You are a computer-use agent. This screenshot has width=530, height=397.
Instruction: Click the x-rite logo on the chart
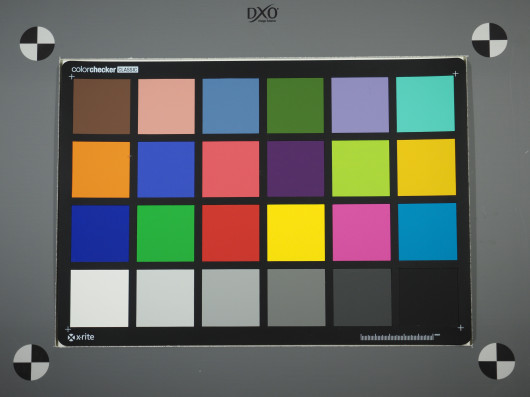click(81, 337)
